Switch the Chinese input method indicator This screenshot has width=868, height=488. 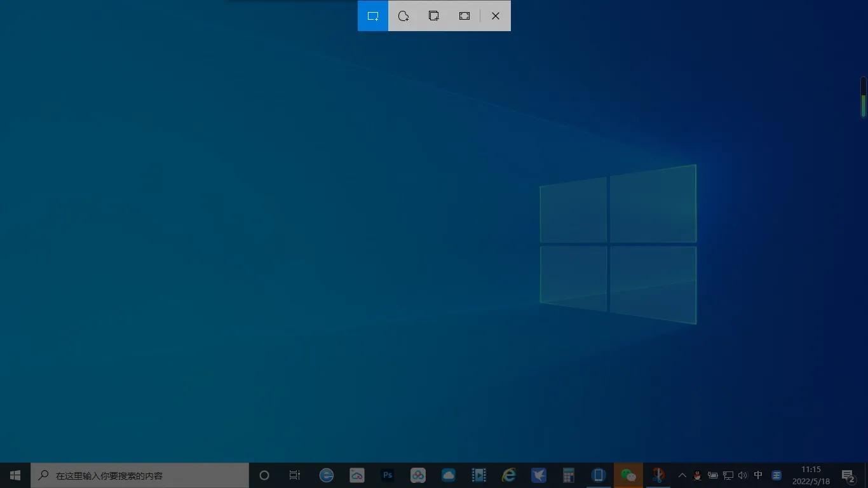(758, 475)
